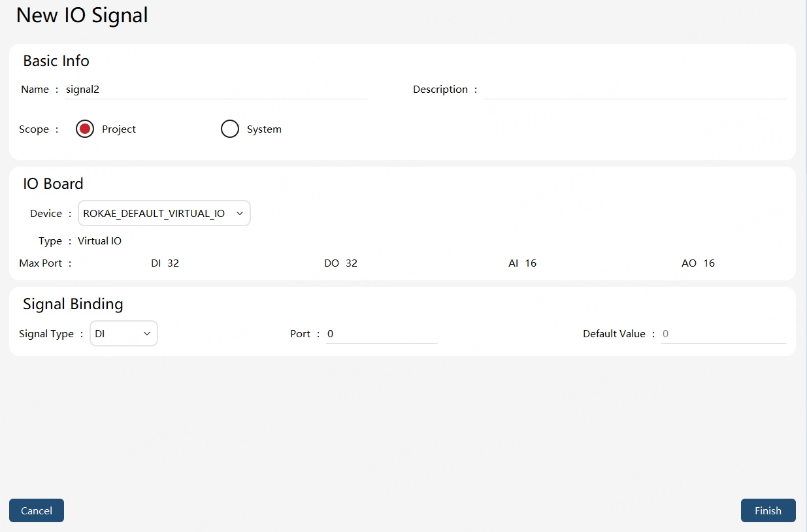Click into the Description input field
Image resolution: width=807 pixels, height=532 pixels.
(x=634, y=90)
